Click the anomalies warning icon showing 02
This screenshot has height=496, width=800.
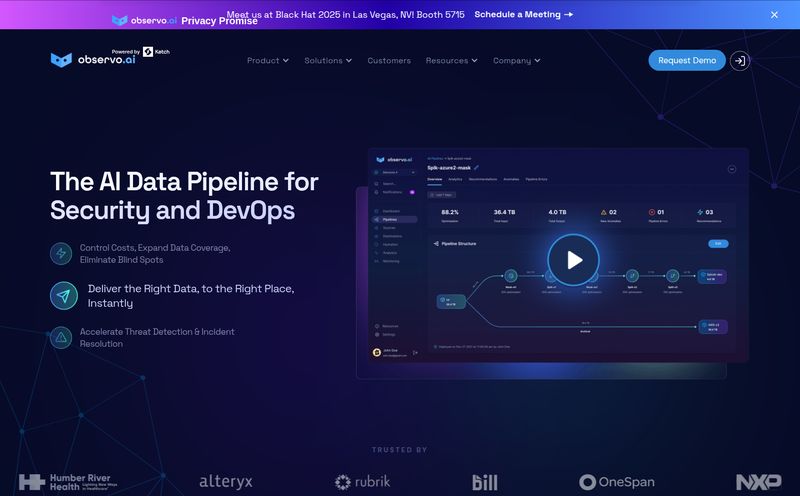tap(604, 212)
